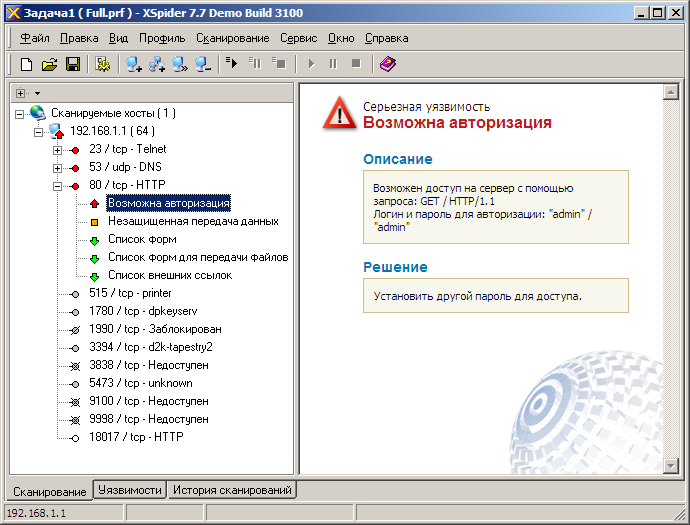Expand the 53 / udp - DNS node
This screenshot has width=690, height=525.
pos(57,168)
